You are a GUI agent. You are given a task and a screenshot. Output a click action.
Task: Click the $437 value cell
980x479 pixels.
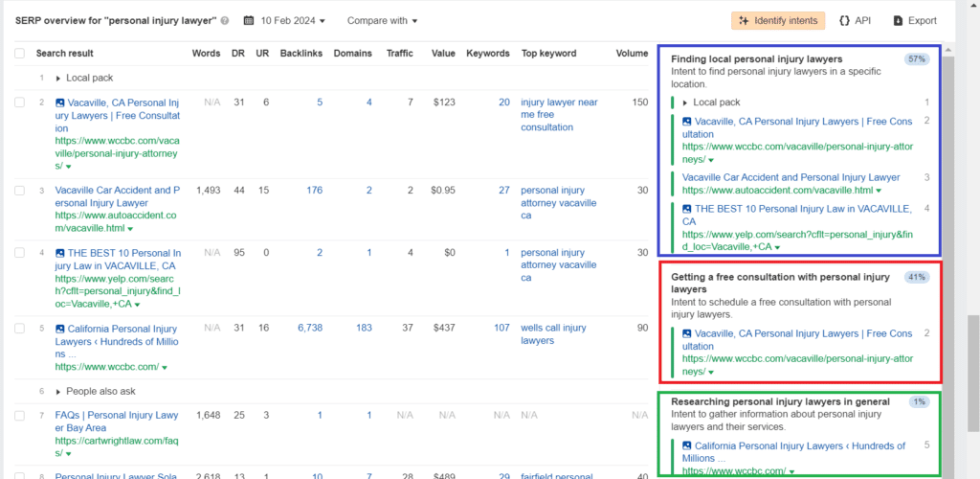pos(442,328)
